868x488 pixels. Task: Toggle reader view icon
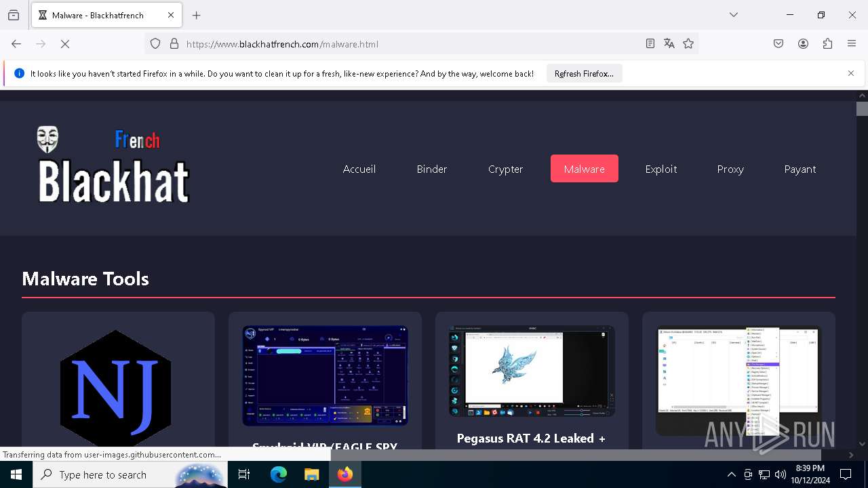[650, 44]
